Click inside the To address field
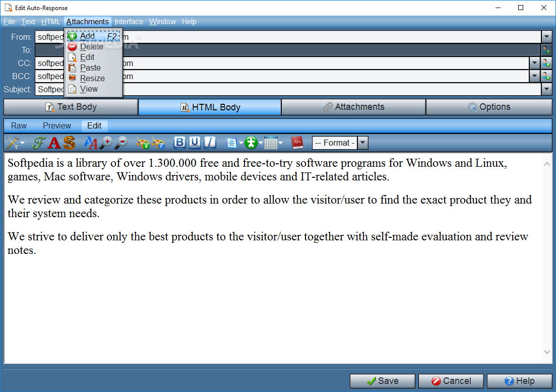The image size is (556, 392). pos(287,50)
